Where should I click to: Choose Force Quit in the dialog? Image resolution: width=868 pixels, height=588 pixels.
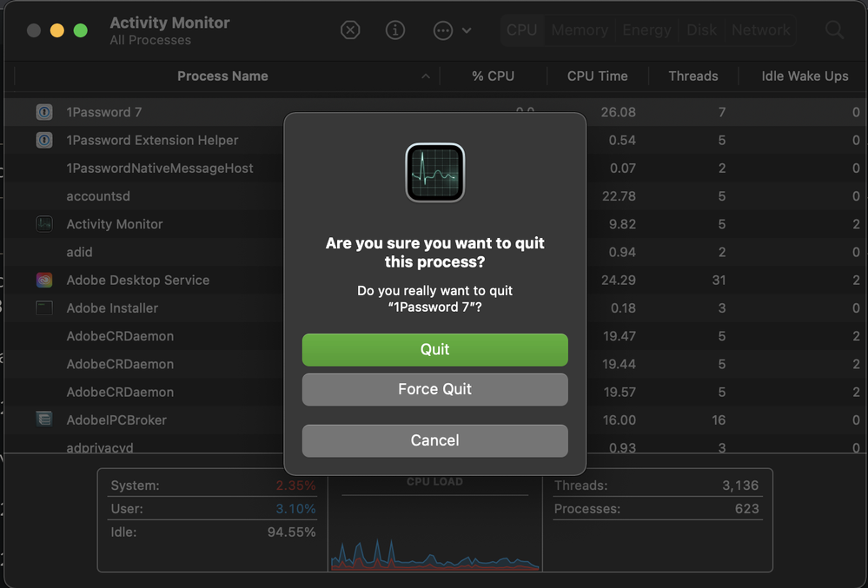(434, 389)
